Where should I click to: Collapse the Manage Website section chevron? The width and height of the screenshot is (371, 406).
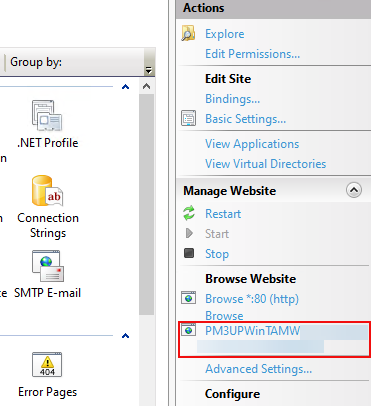point(354,190)
